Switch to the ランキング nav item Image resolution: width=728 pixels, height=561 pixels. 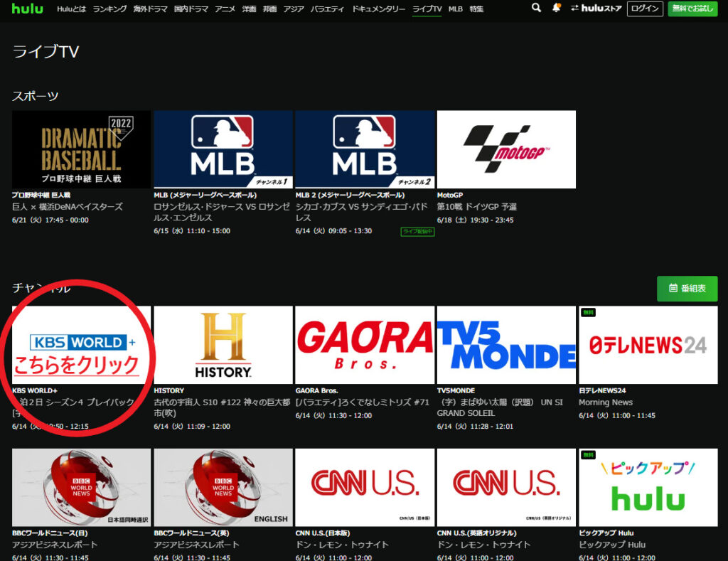(x=110, y=9)
